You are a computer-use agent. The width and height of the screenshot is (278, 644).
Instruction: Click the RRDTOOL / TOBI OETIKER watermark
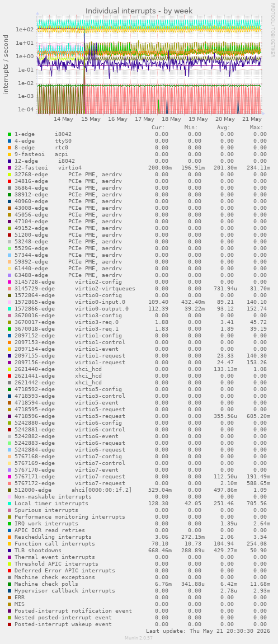tap(272, 30)
